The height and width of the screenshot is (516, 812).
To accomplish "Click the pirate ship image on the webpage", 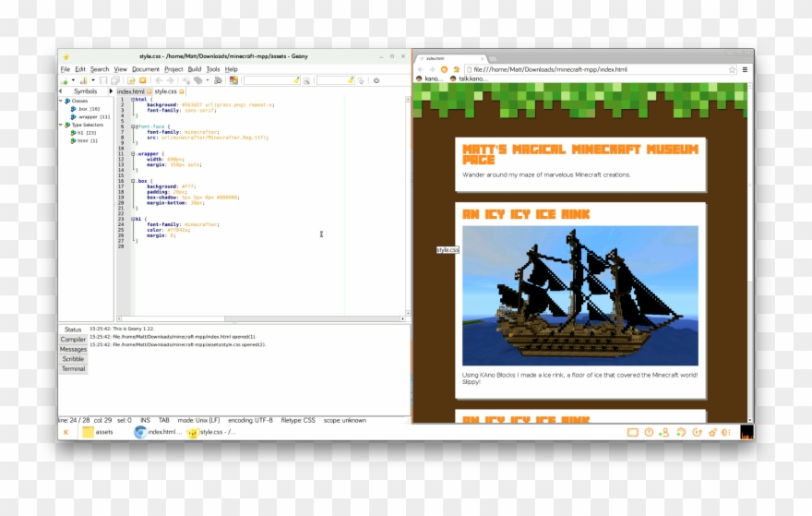I will (x=580, y=295).
